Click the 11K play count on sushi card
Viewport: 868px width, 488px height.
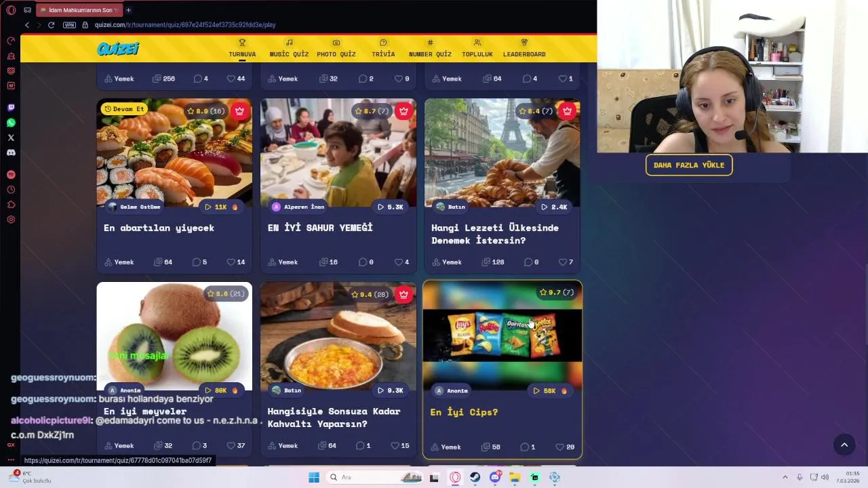[222, 207]
